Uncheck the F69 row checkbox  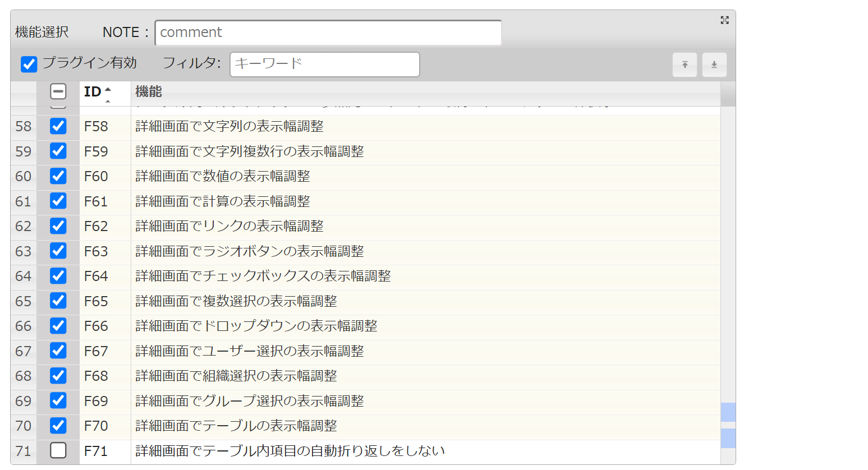coord(58,400)
